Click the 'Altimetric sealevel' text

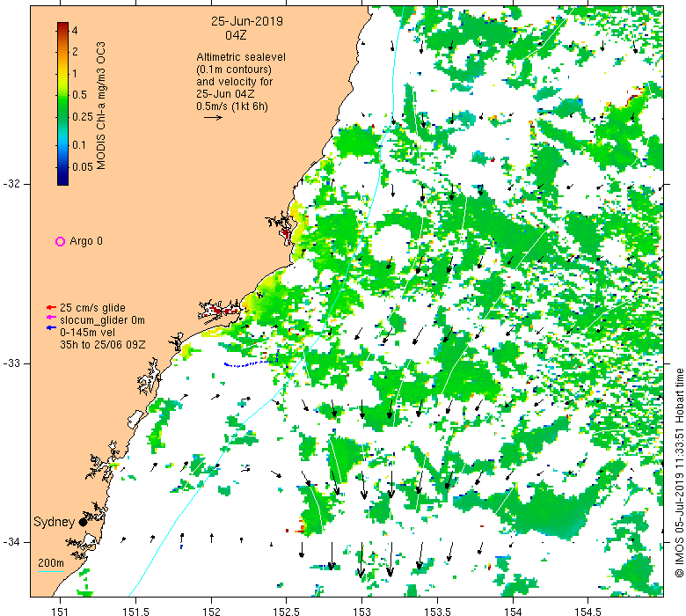pos(241,57)
